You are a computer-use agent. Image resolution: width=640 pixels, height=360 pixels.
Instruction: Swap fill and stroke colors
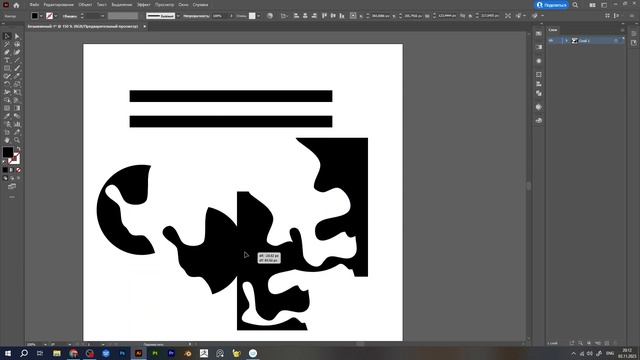[x=18, y=149]
